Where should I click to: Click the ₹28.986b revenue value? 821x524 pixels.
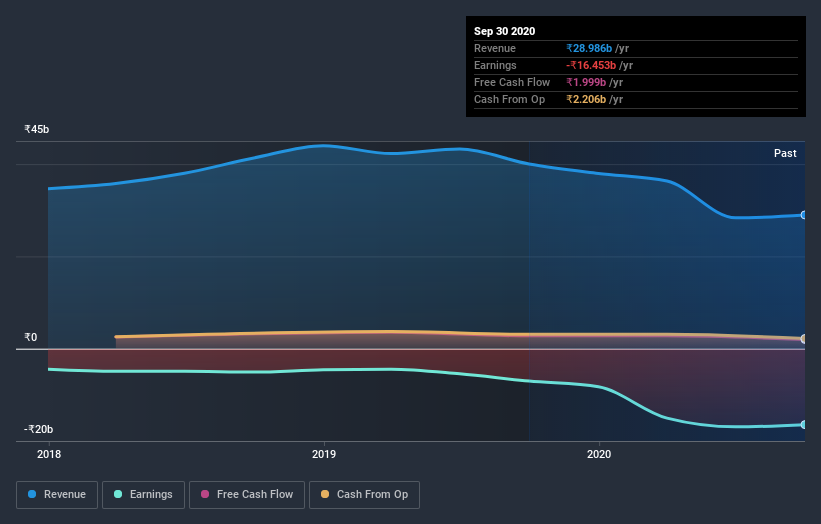click(589, 48)
